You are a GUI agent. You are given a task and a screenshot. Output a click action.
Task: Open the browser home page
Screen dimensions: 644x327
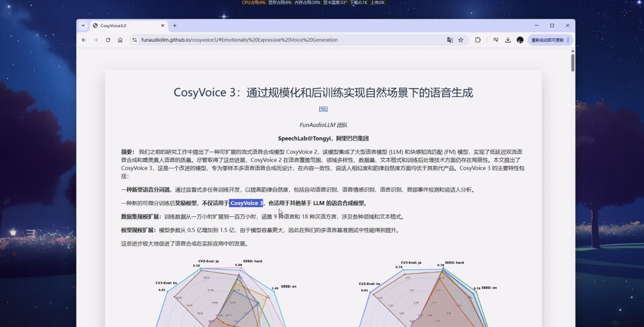[120, 40]
